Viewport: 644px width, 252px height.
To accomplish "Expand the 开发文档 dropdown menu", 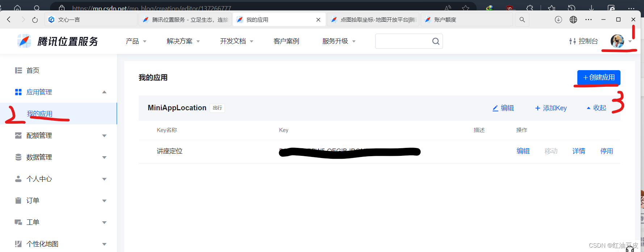I will coord(237,41).
